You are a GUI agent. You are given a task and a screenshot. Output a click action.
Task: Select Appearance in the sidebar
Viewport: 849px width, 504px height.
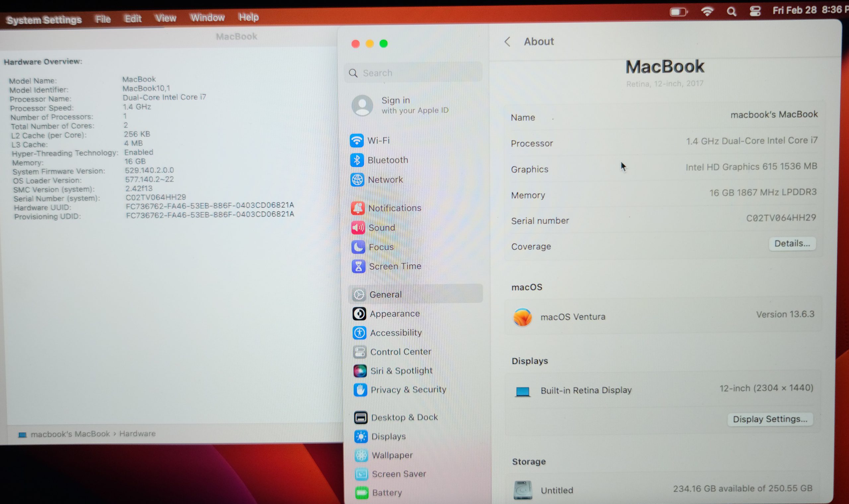coord(394,314)
